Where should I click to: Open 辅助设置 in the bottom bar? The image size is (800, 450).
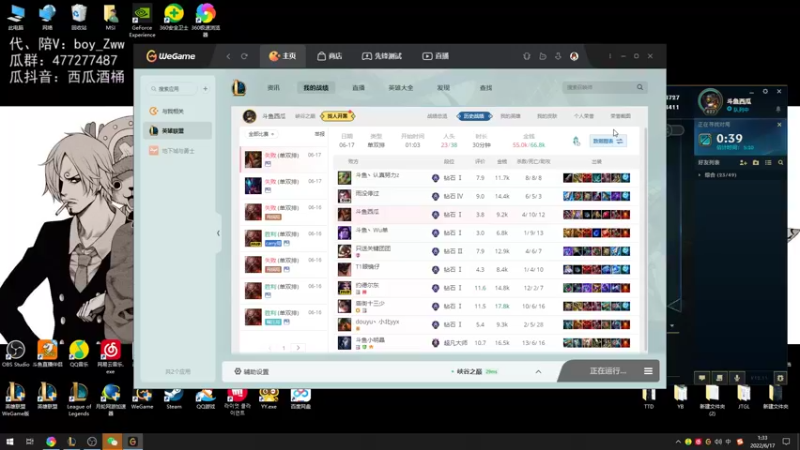252,371
